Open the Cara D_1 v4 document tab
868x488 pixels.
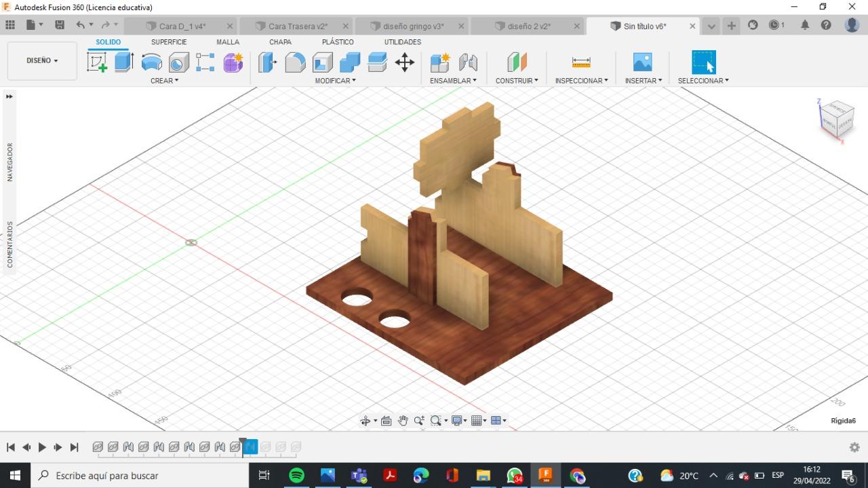182,26
